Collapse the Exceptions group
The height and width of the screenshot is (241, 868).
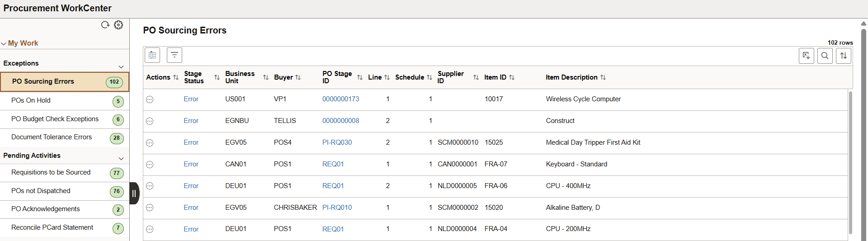tap(121, 66)
